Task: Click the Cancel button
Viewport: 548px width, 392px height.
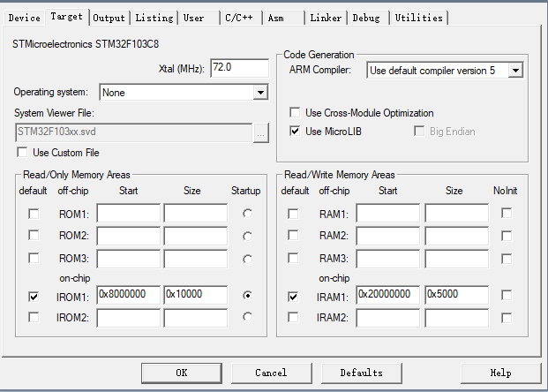Action: 271,373
